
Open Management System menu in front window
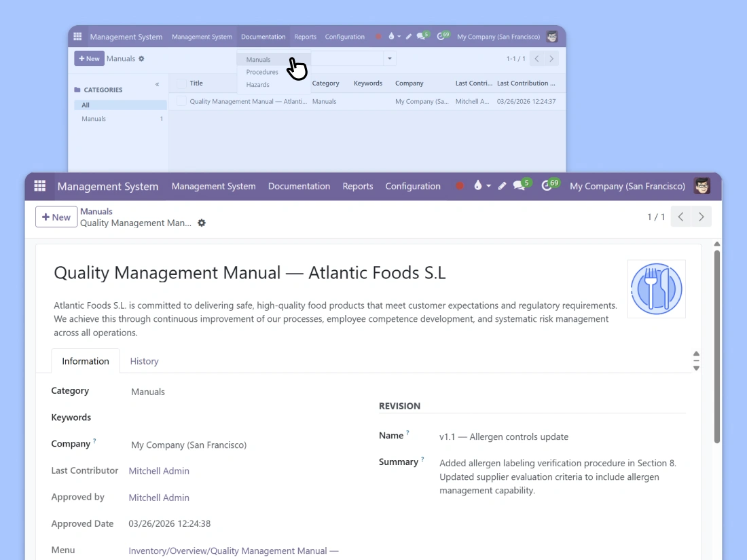pos(213,186)
